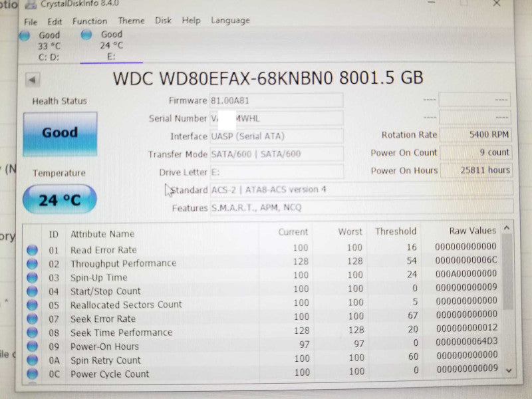Click status icon for Reallocated Sectors Count

pos(32,305)
